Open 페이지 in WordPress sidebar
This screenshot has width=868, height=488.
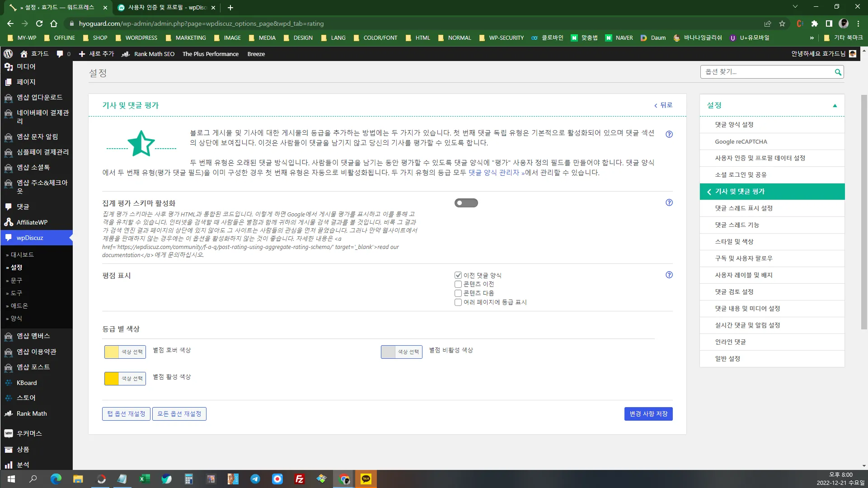click(36, 82)
